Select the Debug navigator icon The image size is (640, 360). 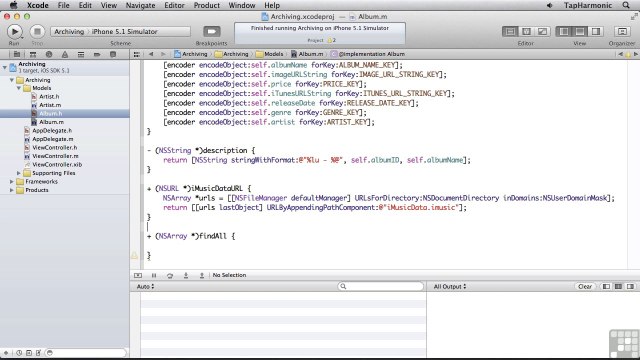point(81,54)
